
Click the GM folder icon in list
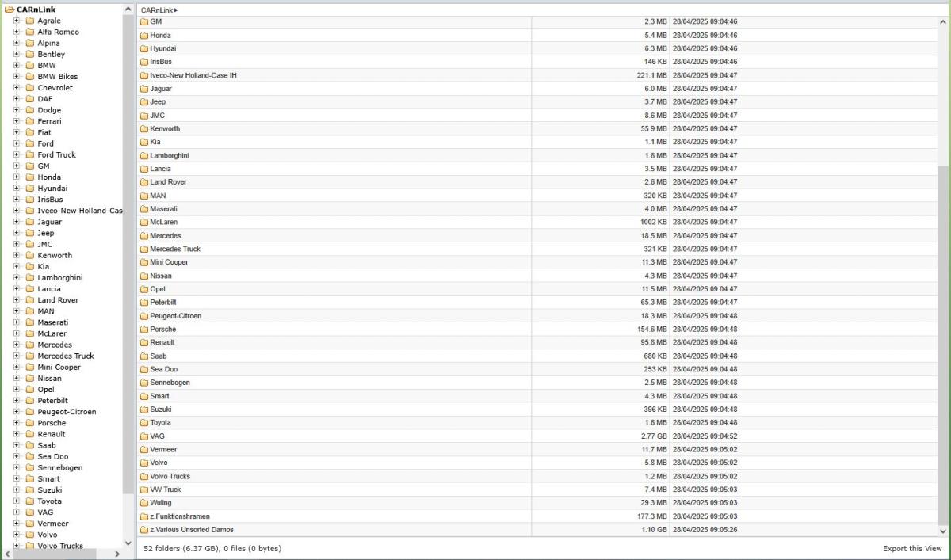(x=144, y=21)
